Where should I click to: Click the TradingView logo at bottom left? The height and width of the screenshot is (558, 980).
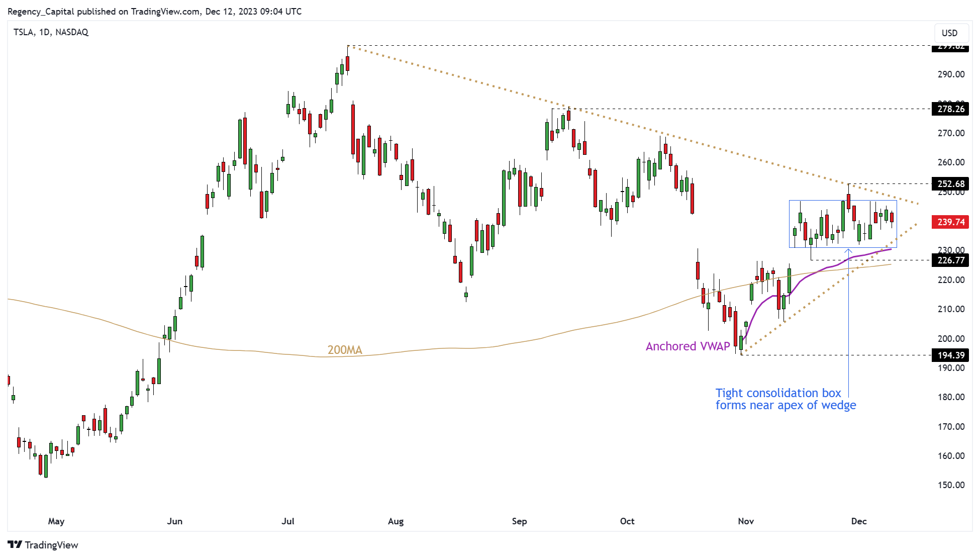pyautogui.click(x=43, y=545)
